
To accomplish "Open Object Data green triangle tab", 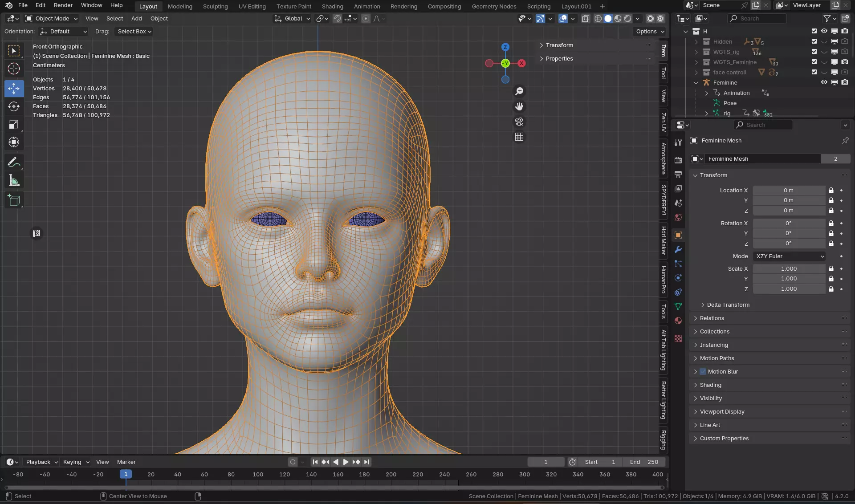I will click(678, 306).
